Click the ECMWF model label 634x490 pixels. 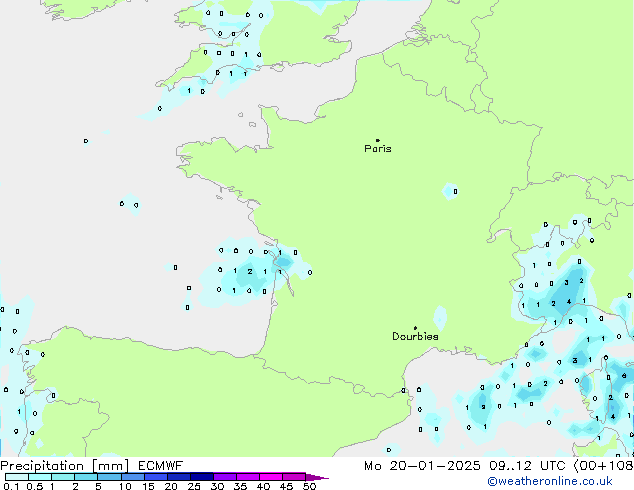[158, 465]
